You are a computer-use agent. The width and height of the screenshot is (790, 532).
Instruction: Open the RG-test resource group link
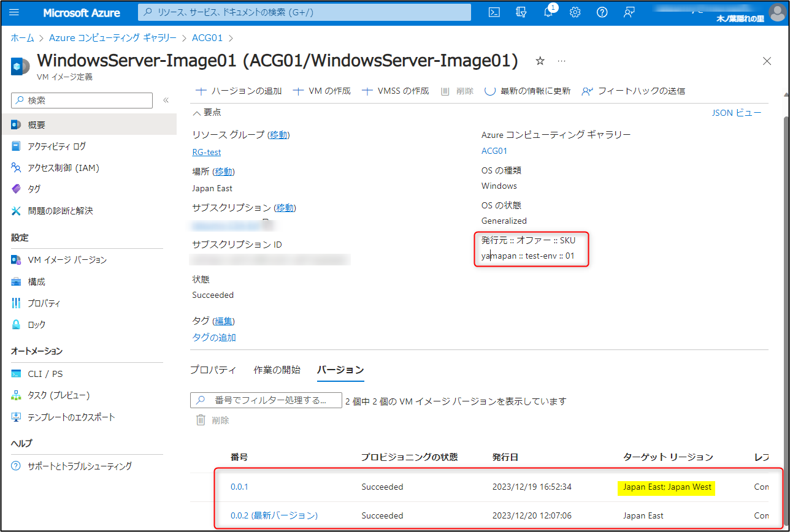point(207,152)
